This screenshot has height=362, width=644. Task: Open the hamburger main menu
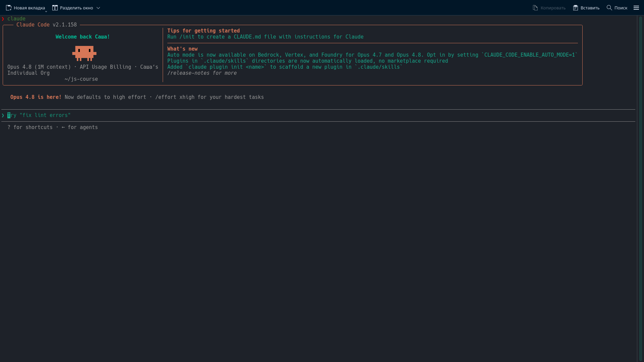(x=636, y=8)
